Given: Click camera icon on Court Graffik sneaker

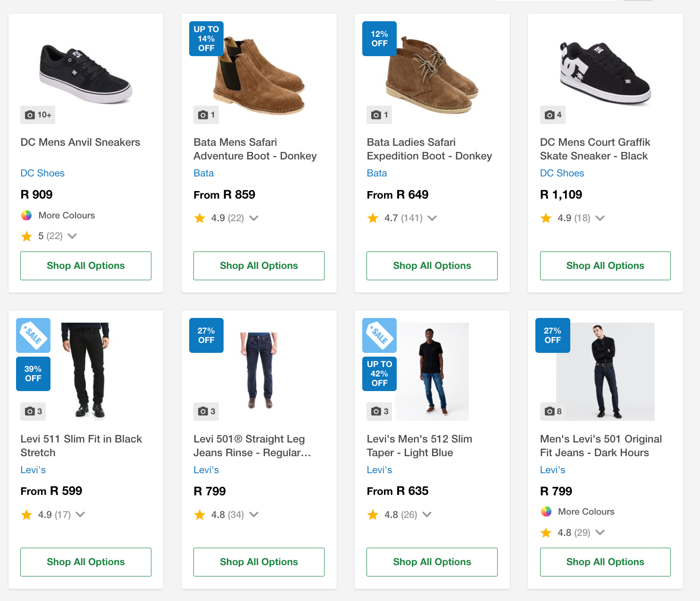Looking at the screenshot, I should click(x=550, y=115).
